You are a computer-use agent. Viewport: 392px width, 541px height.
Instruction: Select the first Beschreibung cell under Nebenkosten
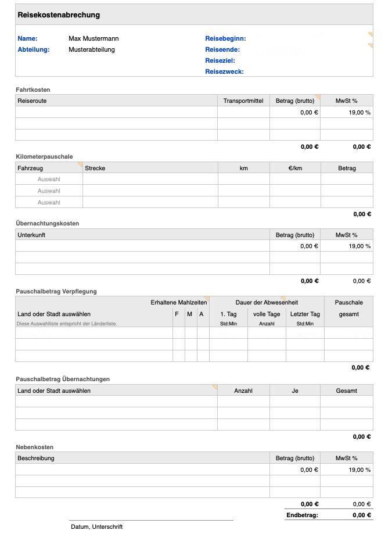coord(142,470)
